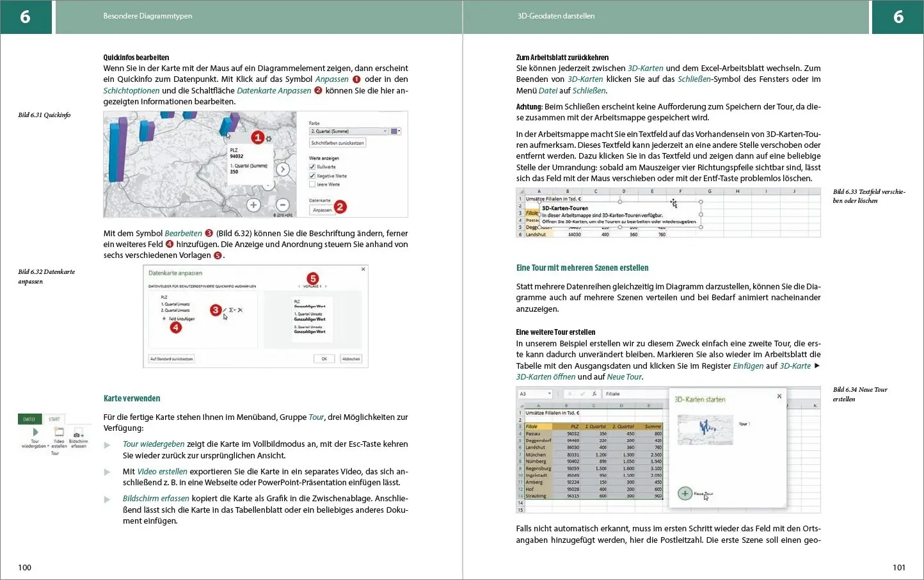Viewport: 924px width, 580px height.
Task: Toggle the Negative Werte checkbox
Action: pyautogui.click(x=312, y=176)
